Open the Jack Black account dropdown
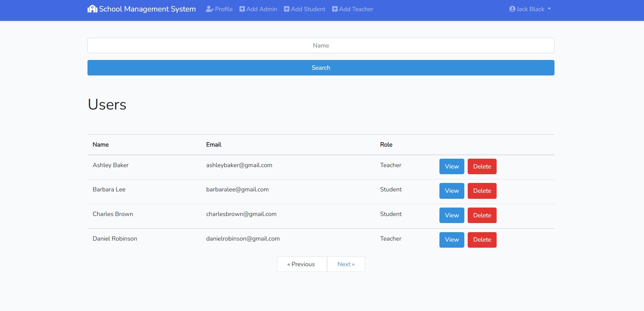The width and height of the screenshot is (644, 311). pos(530,9)
